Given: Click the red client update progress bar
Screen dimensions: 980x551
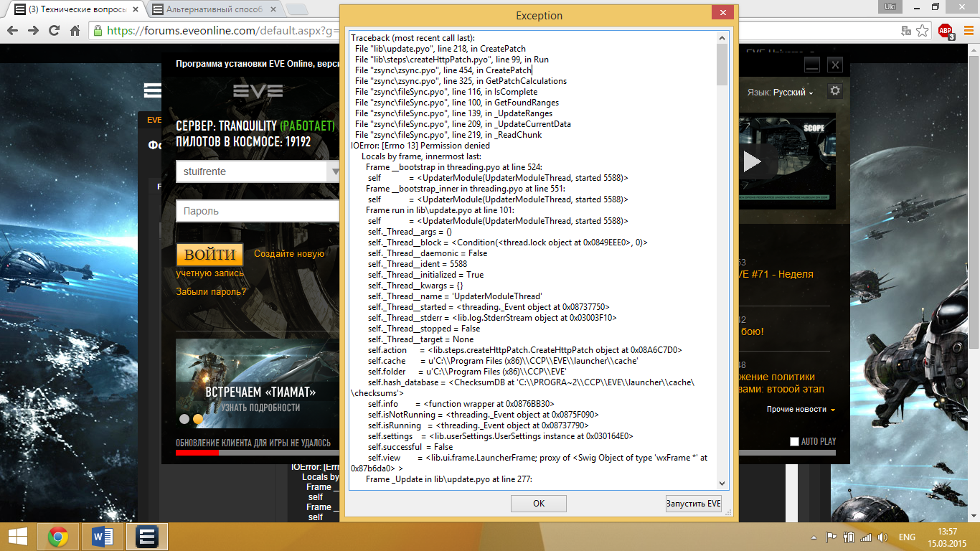Looking at the screenshot, I should click(x=197, y=453).
